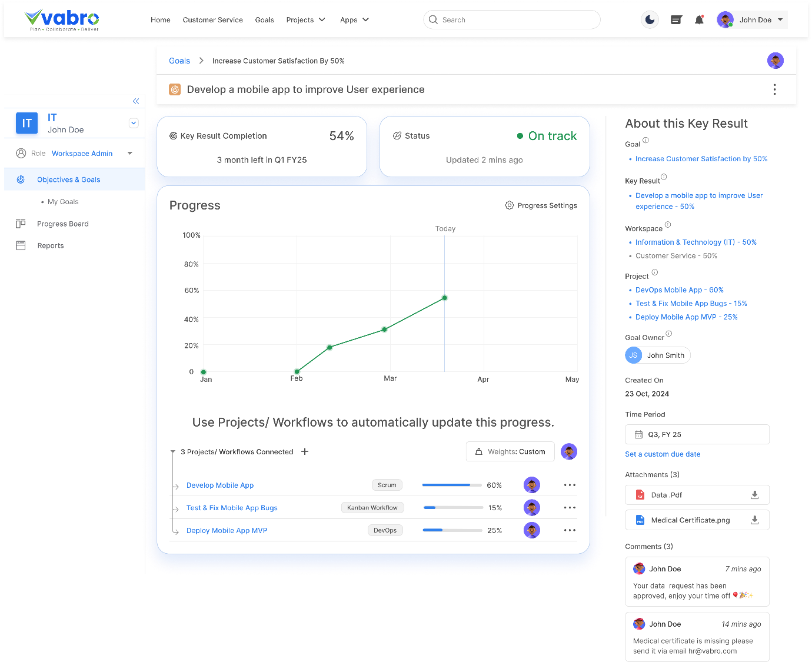Click the avatar beside the Goals breadcrumb

click(x=776, y=61)
